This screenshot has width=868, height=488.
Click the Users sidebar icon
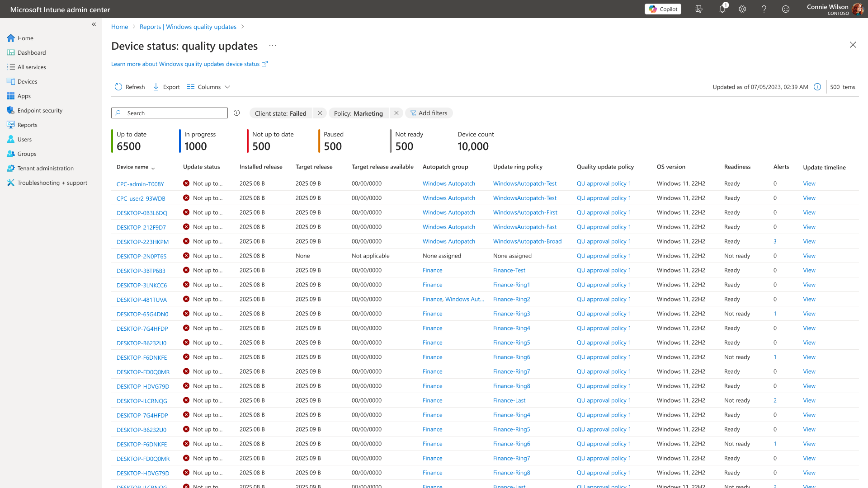point(11,139)
